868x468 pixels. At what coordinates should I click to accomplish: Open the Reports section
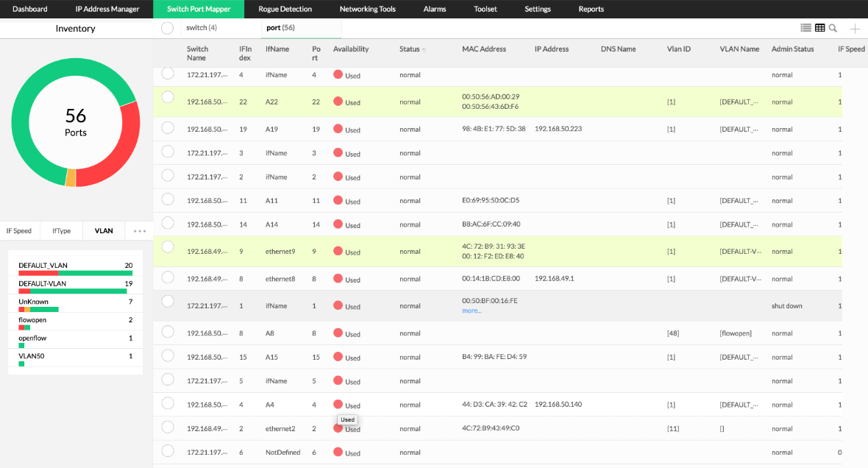click(591, 9)
